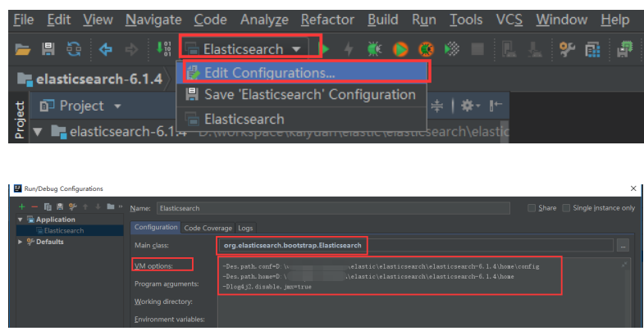The image size is (644, 331).
Task: Click the Main class browse button
Action: pos(623,246)
